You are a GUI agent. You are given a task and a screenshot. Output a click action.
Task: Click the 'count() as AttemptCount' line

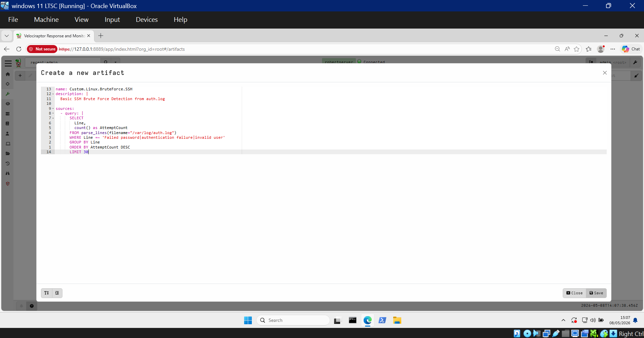[101, 128]
